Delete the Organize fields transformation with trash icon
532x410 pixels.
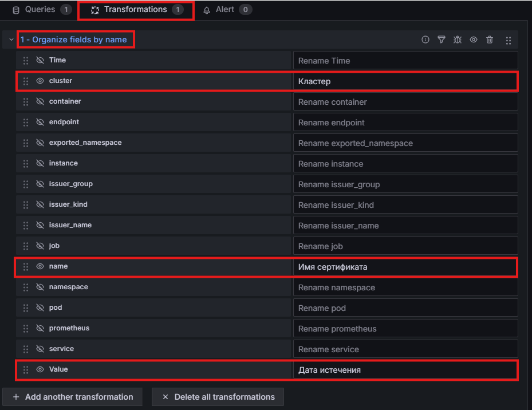pos(490,40)
